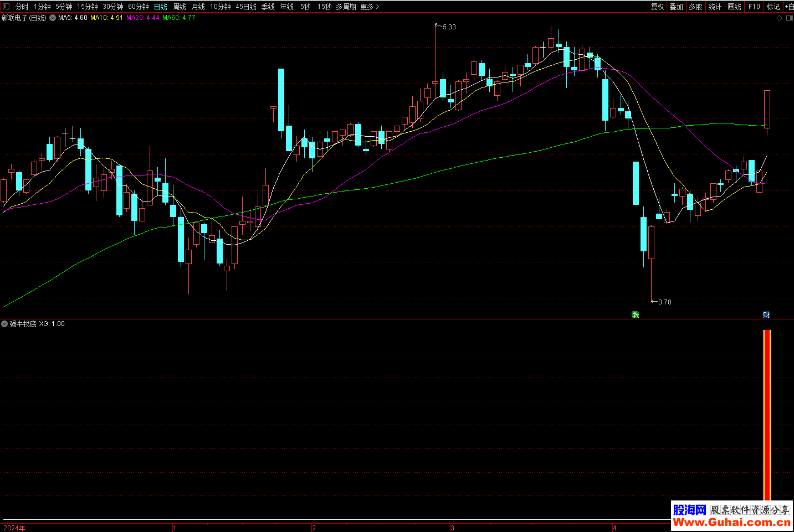
Task: Select the 15分钟 period tab
Action: [x=88, y=7]
